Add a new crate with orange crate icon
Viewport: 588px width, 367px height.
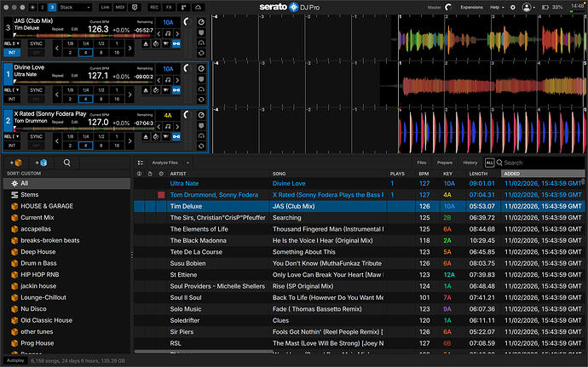pyautogui.click(x=16, y=163)
